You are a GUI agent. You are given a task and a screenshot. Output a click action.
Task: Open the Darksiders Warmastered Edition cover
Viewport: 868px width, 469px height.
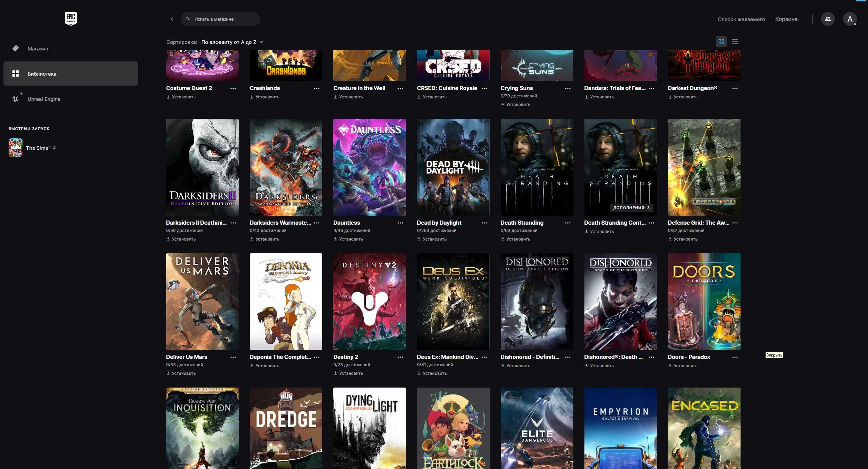pos(286,167)
